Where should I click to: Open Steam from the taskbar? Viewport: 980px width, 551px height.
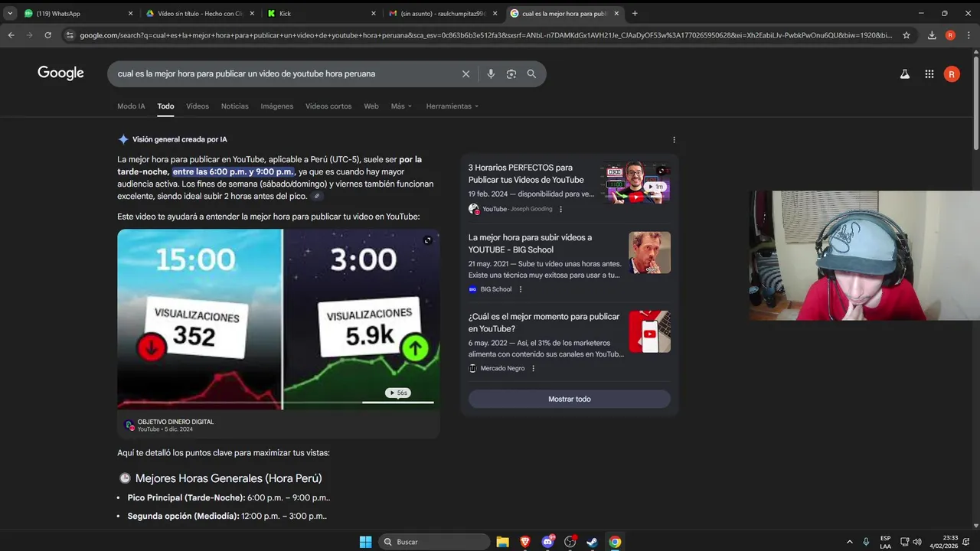593,542
